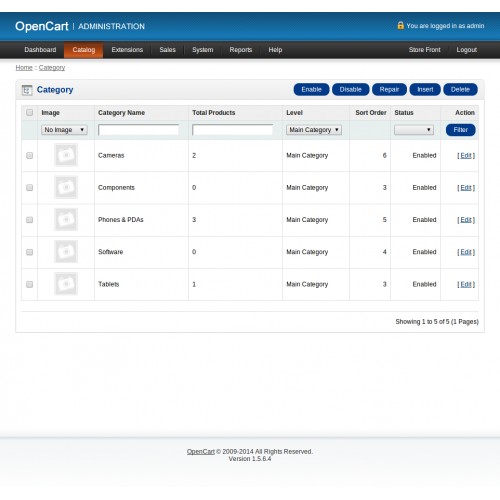Click the OpenCart logo in header
The image size is (500, 500).
[x=42, y=26]
